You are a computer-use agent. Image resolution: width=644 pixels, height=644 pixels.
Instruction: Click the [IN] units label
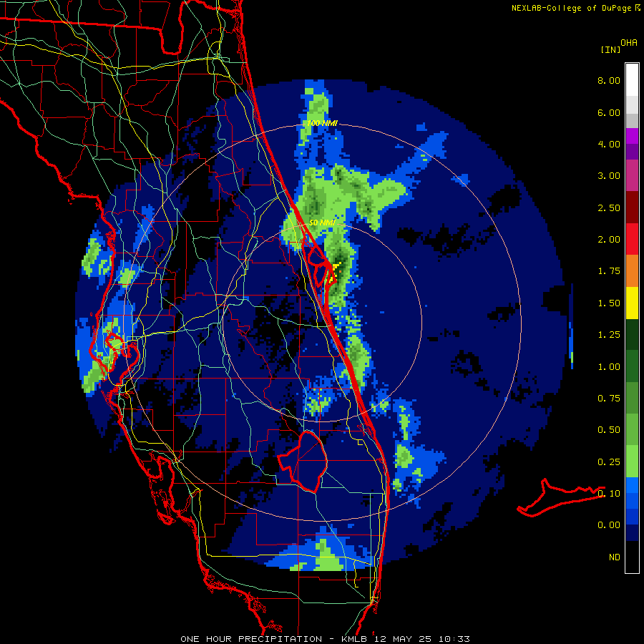coord(610,49)
